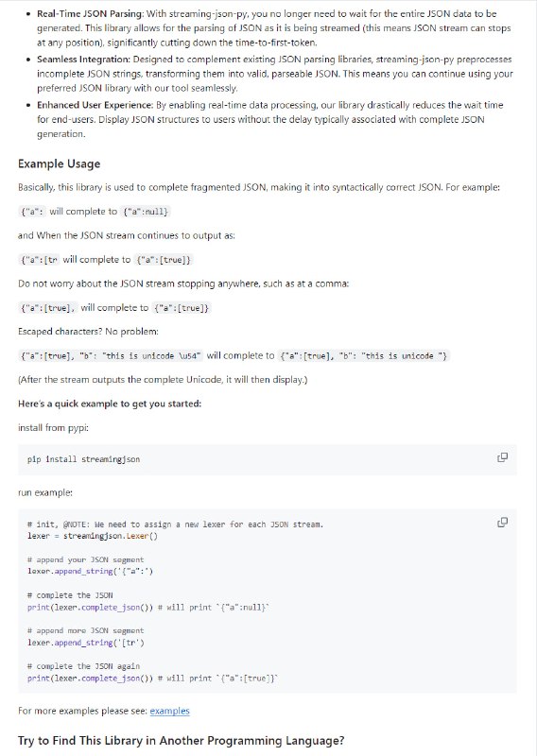537x756 pixels.
Task: Copy the run example code block
Action: [502, 523]
